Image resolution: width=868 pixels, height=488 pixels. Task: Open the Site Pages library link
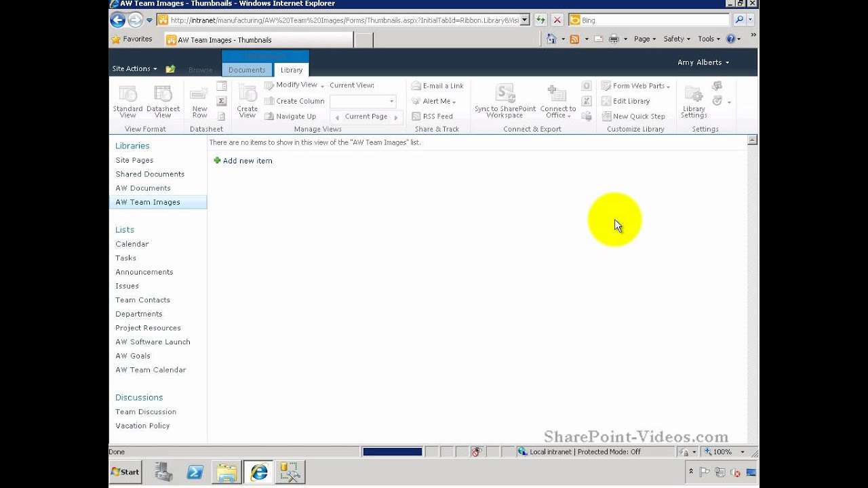click(x=134, y=160)
